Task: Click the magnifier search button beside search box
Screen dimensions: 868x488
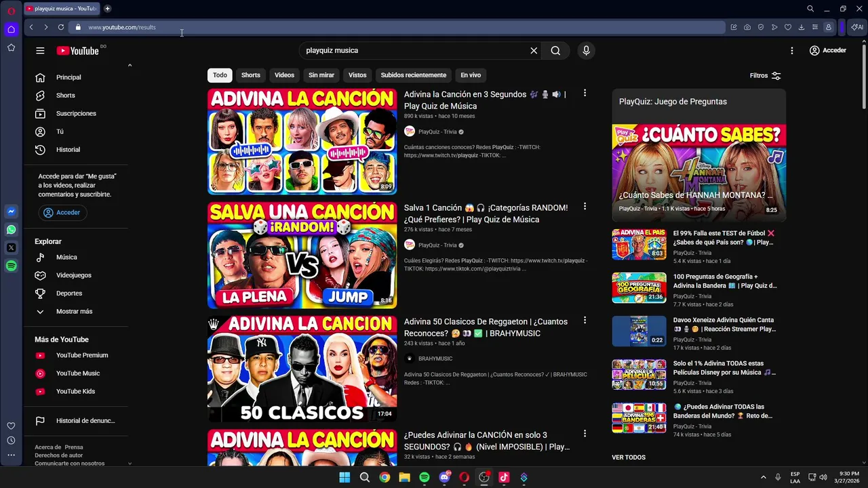Action: click(555, 51)
